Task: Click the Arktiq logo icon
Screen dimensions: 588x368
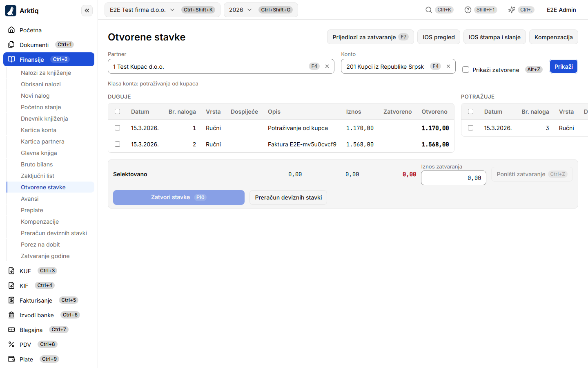Action: pos(11,11)
